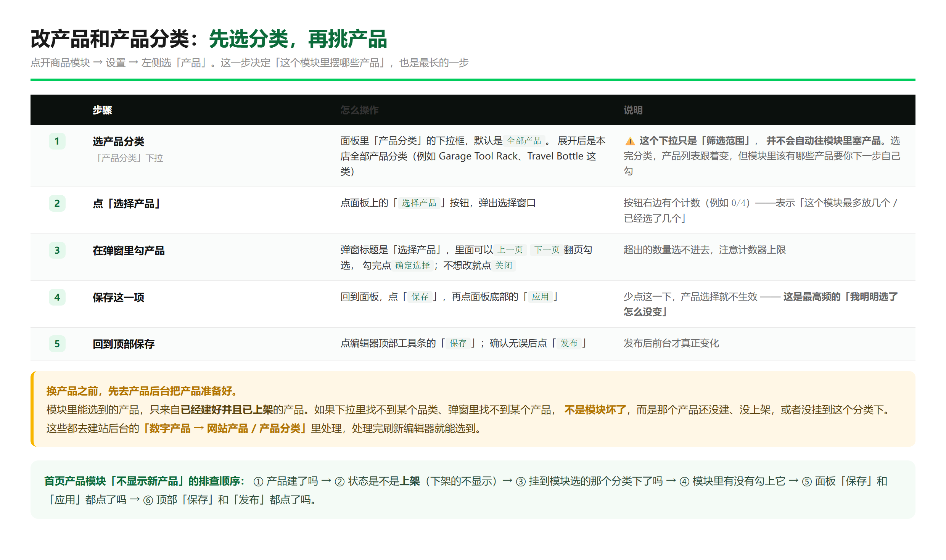946x560 pixels.
Task: Click the warning icon in step 1 notes
Action: [x=630, y=142]
